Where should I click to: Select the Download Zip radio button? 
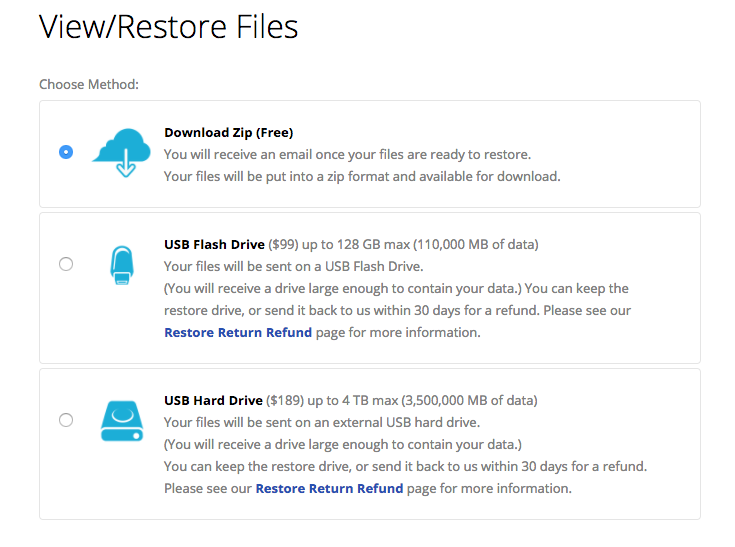click(x=66, y=152)
